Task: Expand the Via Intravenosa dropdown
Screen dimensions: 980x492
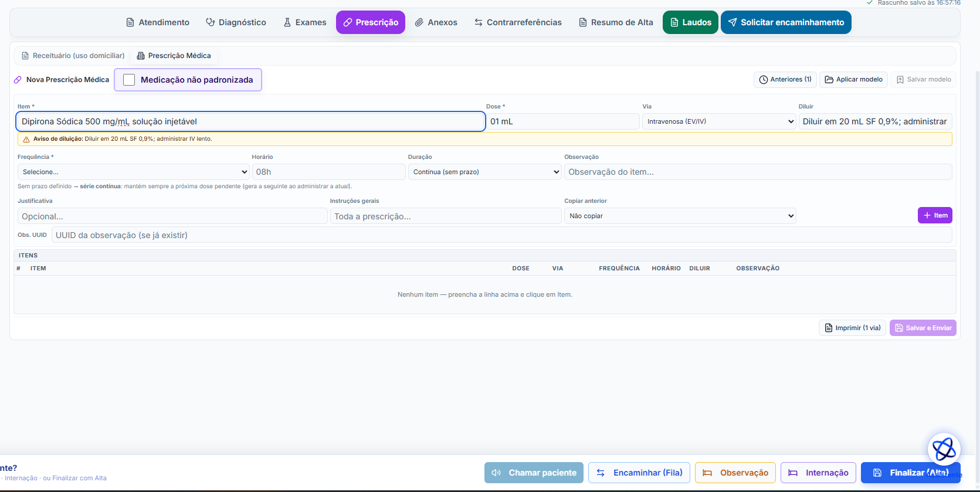Action: tap(719, 121)
